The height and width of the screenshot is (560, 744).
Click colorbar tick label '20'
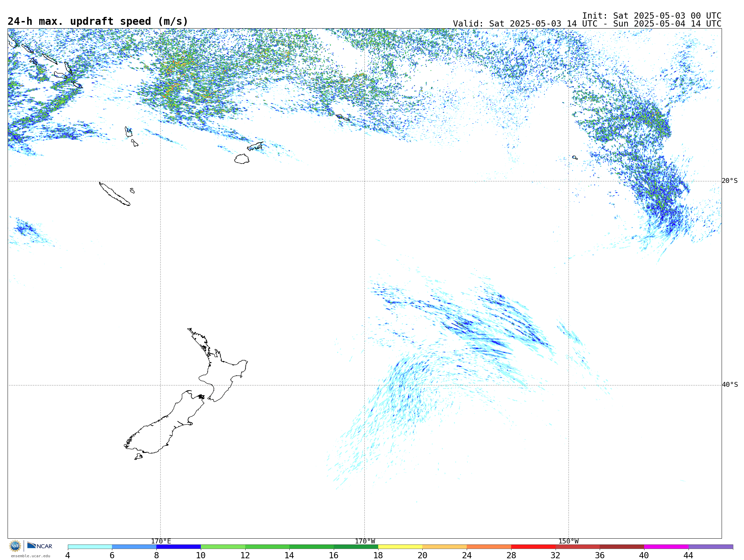[423, 555]
